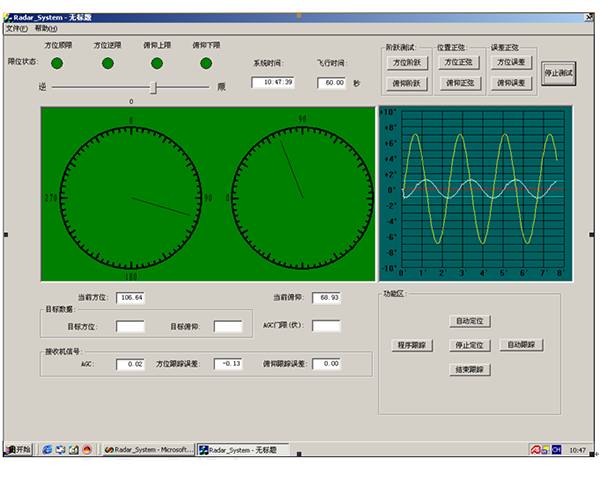Click the second quick launch icon
The height and width of the screenshot is (488, 600).
point(60,450)
